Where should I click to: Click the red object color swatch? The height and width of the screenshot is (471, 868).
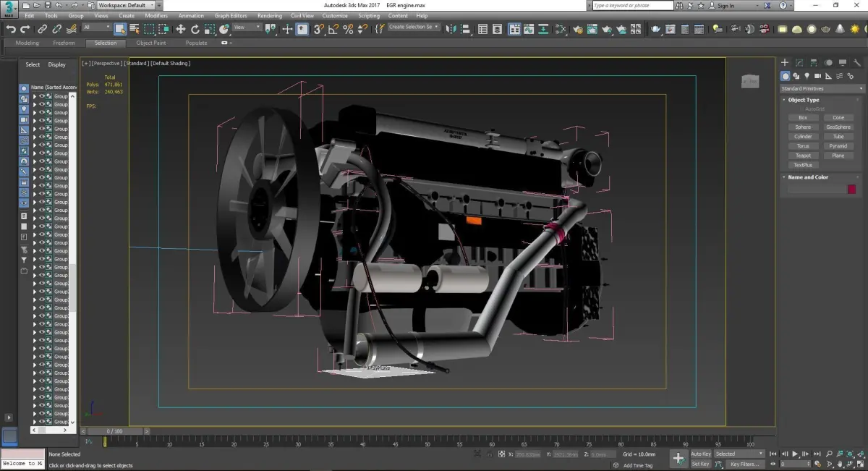851,189
